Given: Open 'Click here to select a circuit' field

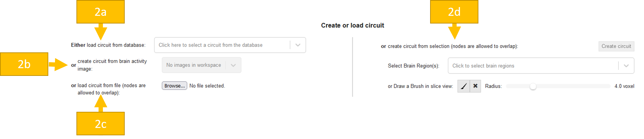Looking at the screenshot, I should point(222,45).
